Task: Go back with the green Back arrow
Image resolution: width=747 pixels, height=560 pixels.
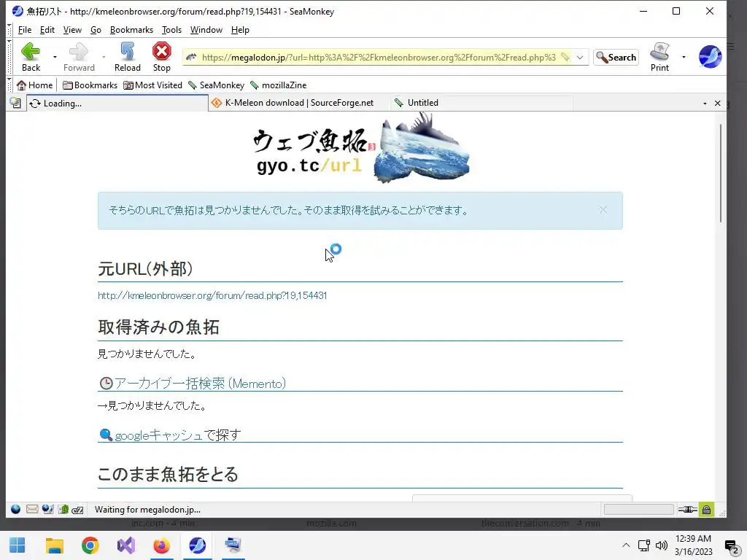Action: (31, 57)
